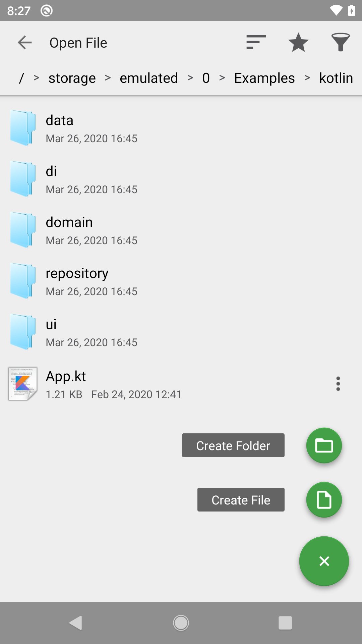Tap the green Create Folder icon button
362x644 pixels.
[324, 445]
